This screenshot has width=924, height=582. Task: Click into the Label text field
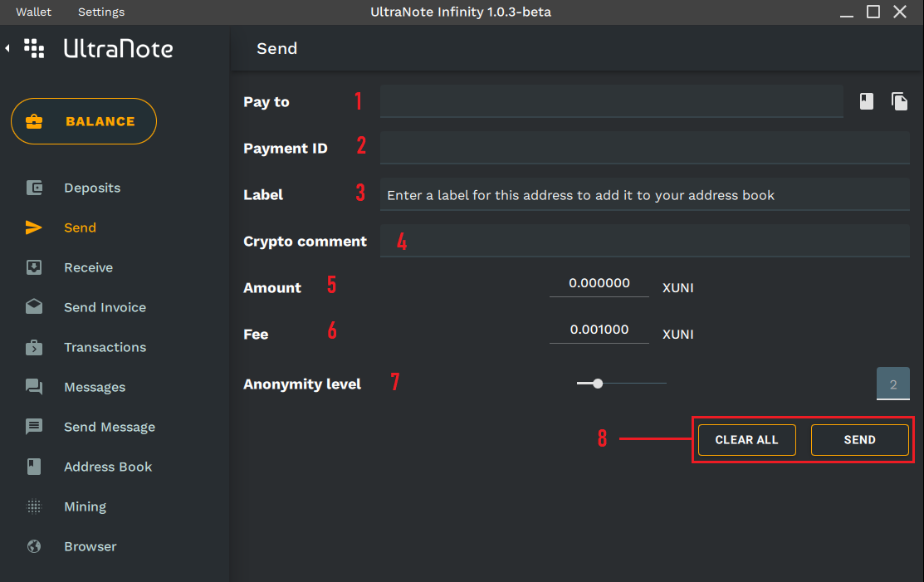[644, 195]
